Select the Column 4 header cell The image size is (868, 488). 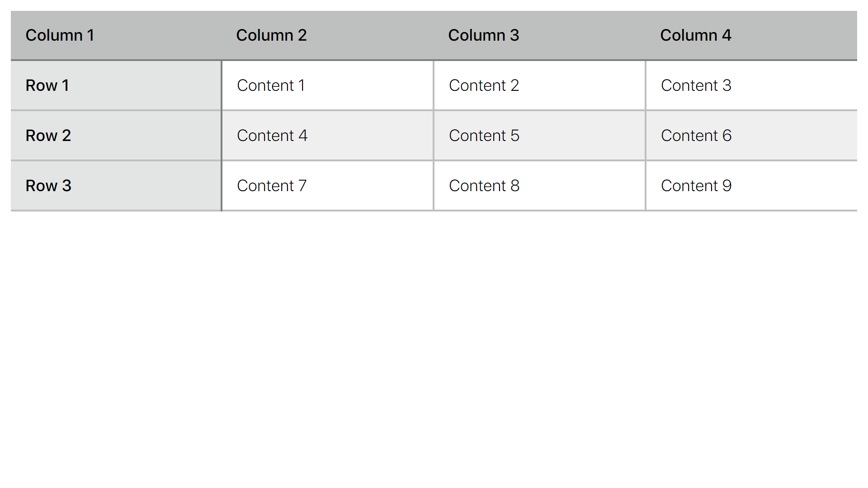751,35
